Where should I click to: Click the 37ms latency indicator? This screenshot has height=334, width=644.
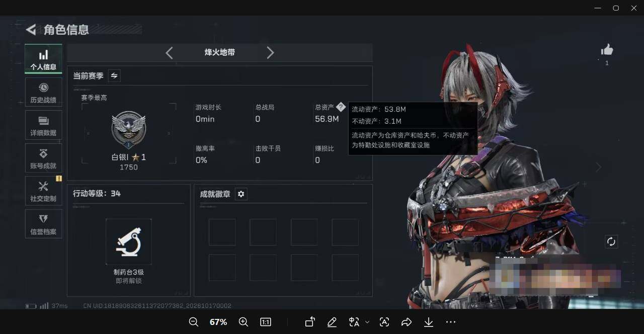(59, 306)
